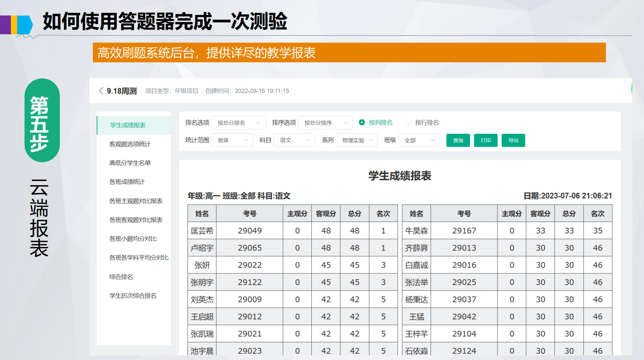Click 牛昊森's 客观分 value 33
This screenshot has height=360, width=644.
[x=541, y=231]
